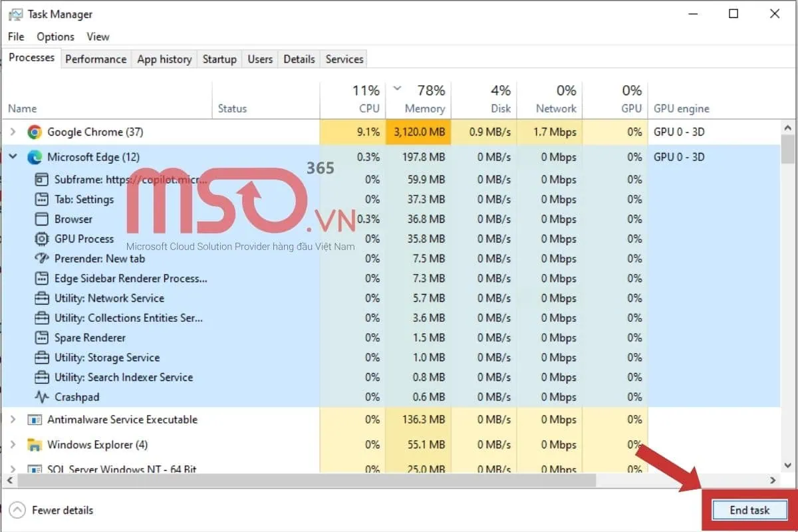Viewport: 798px width, 532px height.
Task: Expand the Windows Explorer process group
Action: pyautogui.click(x=12, y=444)
